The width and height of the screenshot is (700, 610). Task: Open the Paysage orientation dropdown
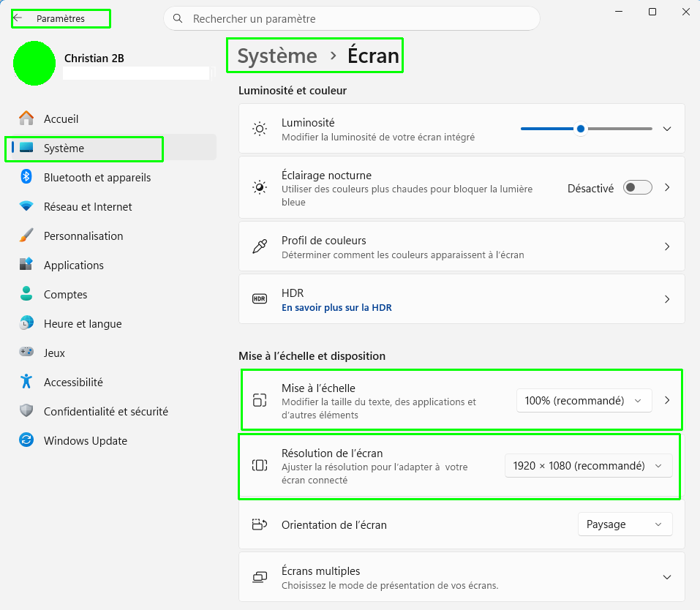point(625,524)
